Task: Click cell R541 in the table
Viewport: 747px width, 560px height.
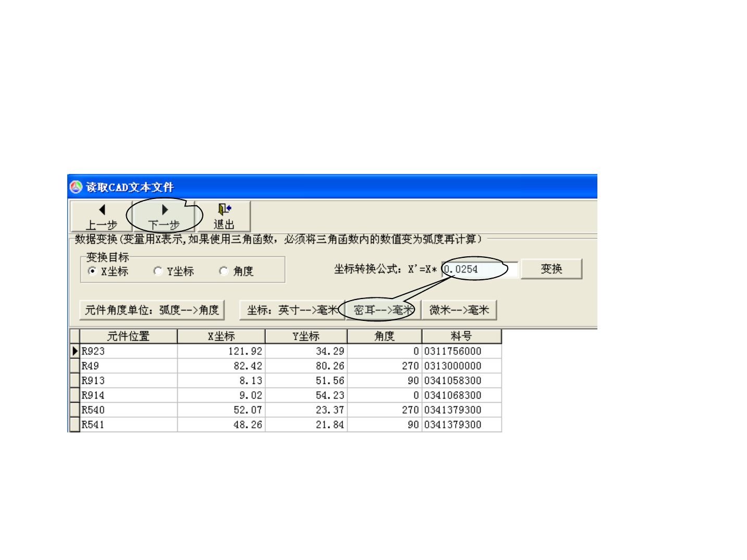Action: (128, 425)
